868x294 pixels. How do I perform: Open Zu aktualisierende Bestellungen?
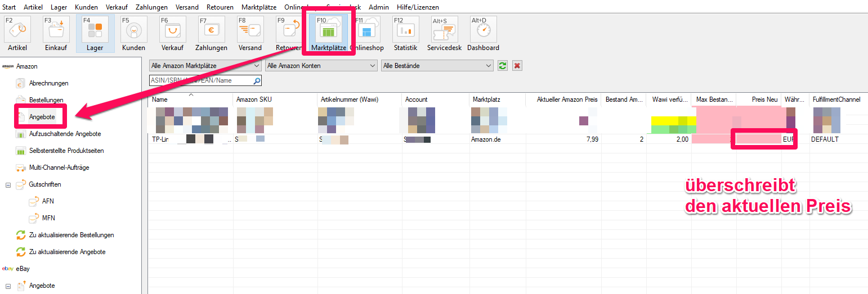tap(71, 235)
